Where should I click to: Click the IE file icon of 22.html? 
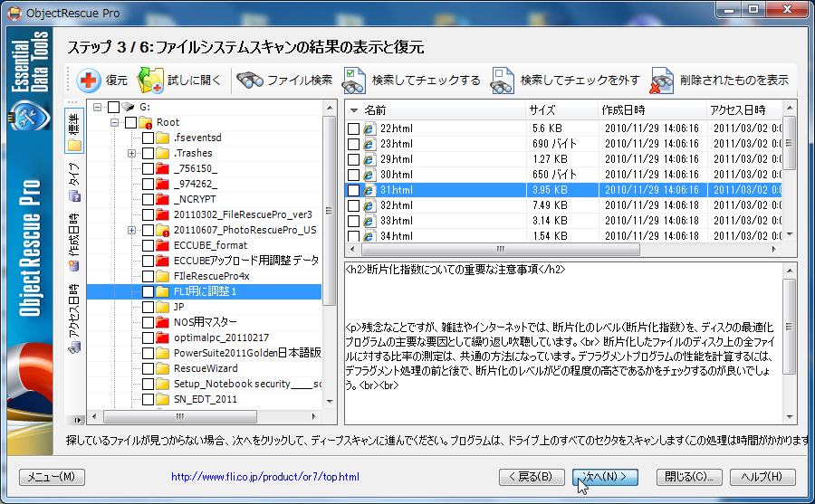(x=369, y=128)
